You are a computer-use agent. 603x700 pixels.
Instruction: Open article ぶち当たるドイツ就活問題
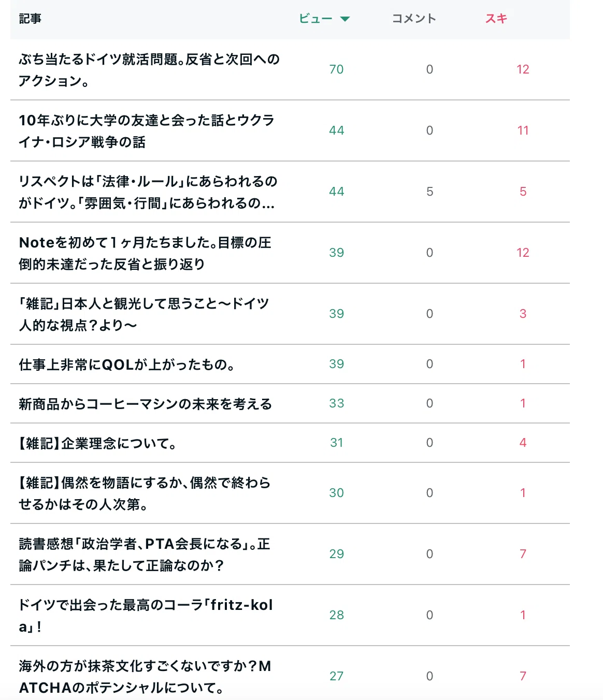[149, 70]
